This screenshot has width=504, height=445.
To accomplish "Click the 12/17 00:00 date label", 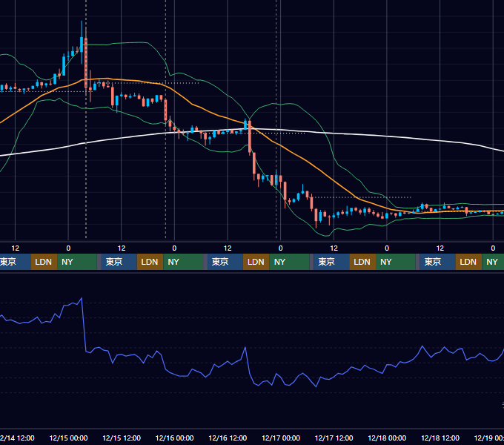I will tap(281, 438).
